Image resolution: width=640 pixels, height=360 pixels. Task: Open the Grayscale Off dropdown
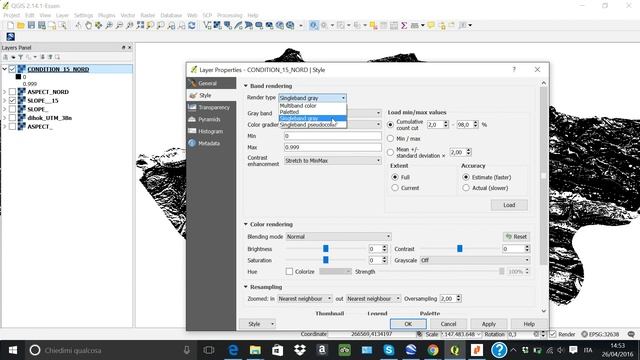pos(475,260)
